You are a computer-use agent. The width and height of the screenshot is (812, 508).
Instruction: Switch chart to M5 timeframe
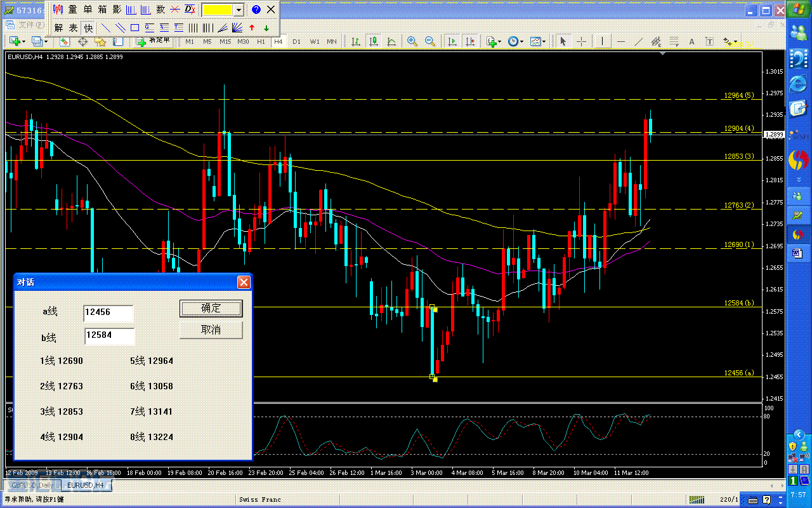pos(207,42)
